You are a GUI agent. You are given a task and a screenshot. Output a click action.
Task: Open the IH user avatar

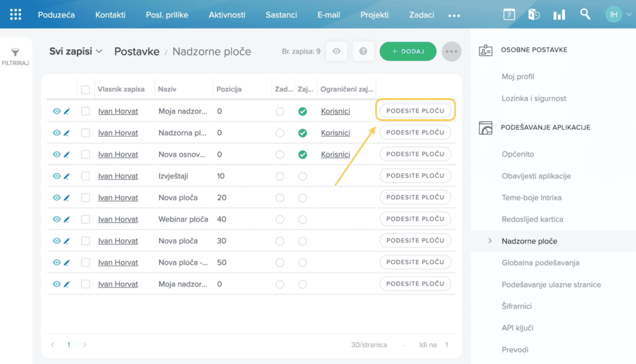point(614,15)
